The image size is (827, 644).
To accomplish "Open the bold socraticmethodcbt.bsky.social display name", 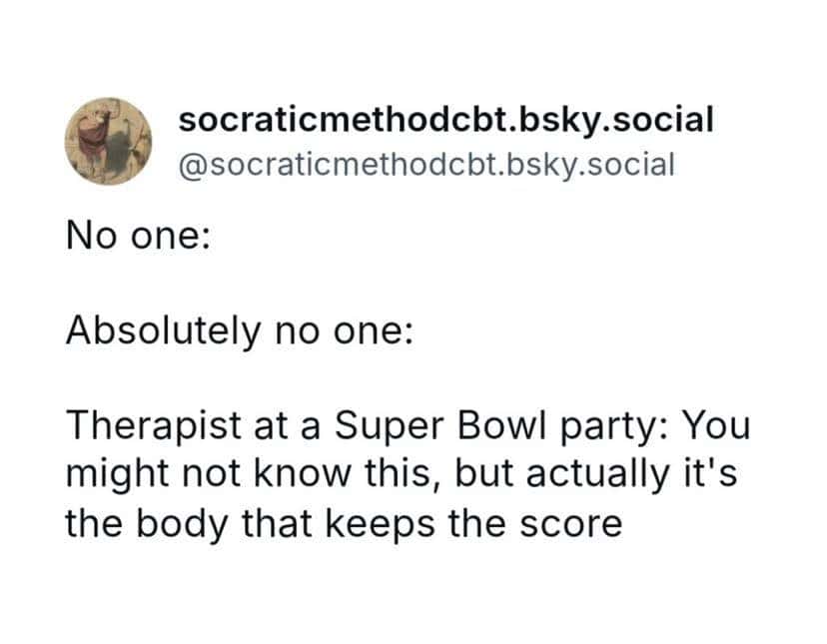I will click(445, 120).
